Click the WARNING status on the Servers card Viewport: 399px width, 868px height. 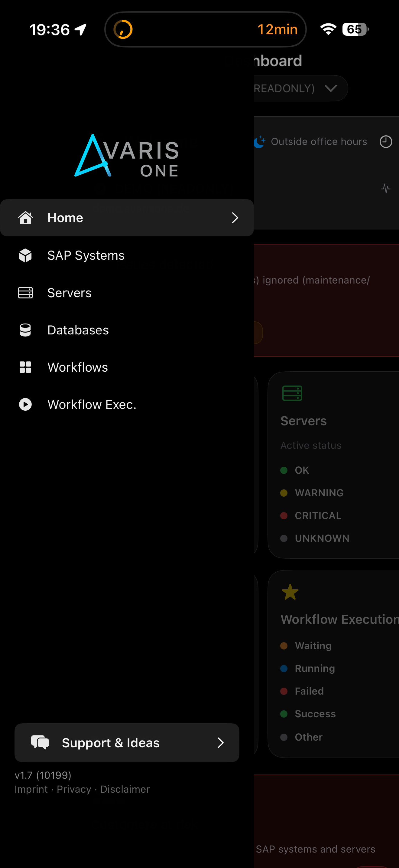point(312,493)
